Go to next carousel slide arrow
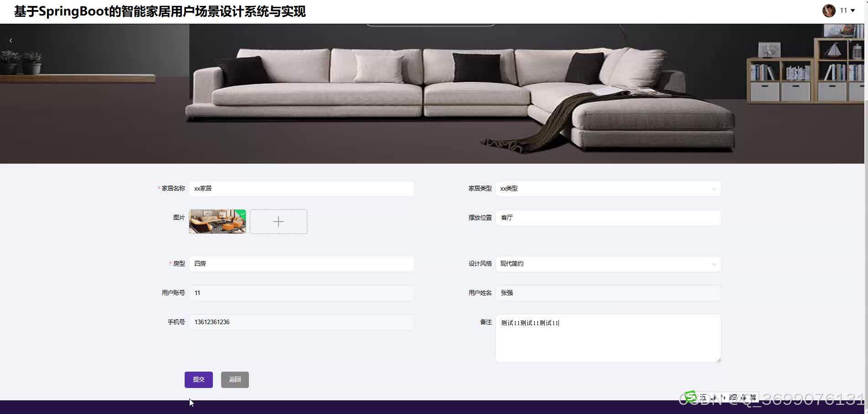 pyautogui.click(x=850, y=41)
